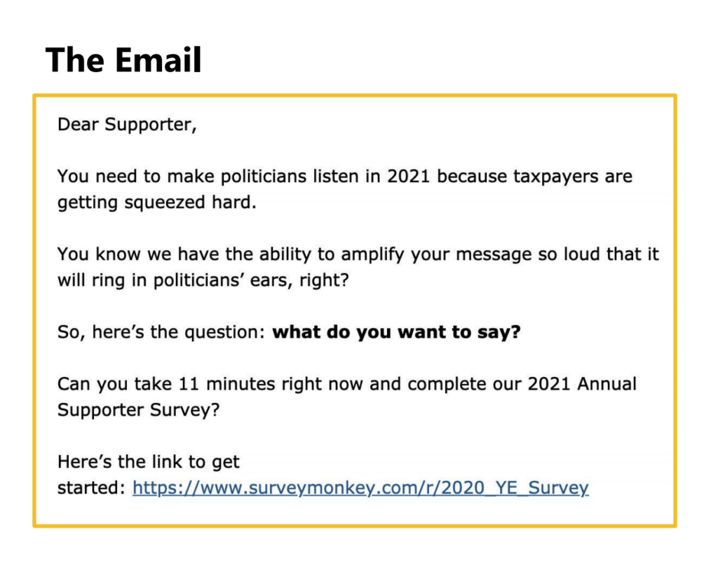
Task: Click the line "Here's the link to get"
Action: (x=149, y=462)
